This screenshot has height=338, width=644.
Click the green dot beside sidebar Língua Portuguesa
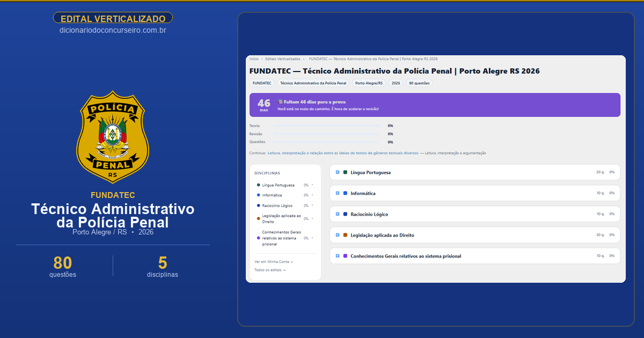tap(258, 185)
